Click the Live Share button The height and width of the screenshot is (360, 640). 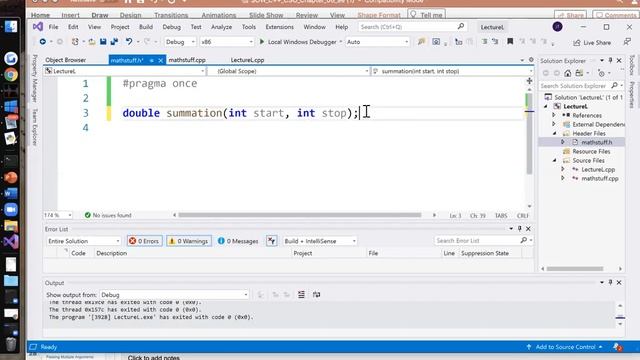592,42
